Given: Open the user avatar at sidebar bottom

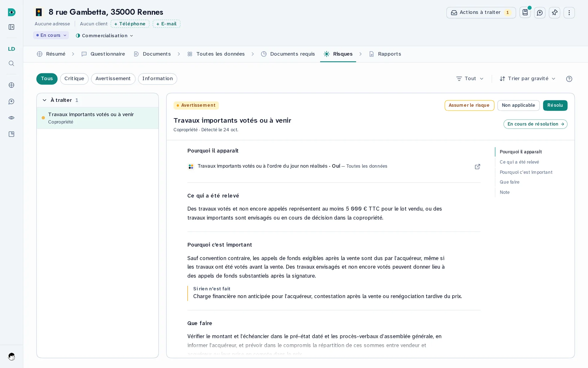Looking at the screenshot, I should [11, 357].
